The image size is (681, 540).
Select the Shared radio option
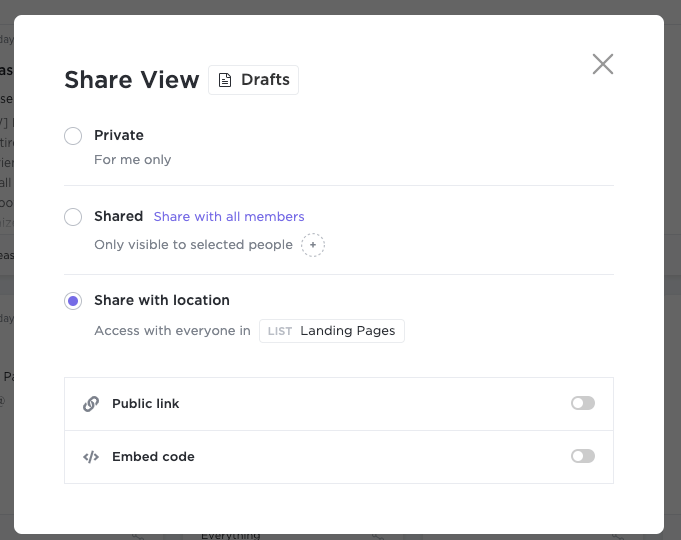coord(73,217)
